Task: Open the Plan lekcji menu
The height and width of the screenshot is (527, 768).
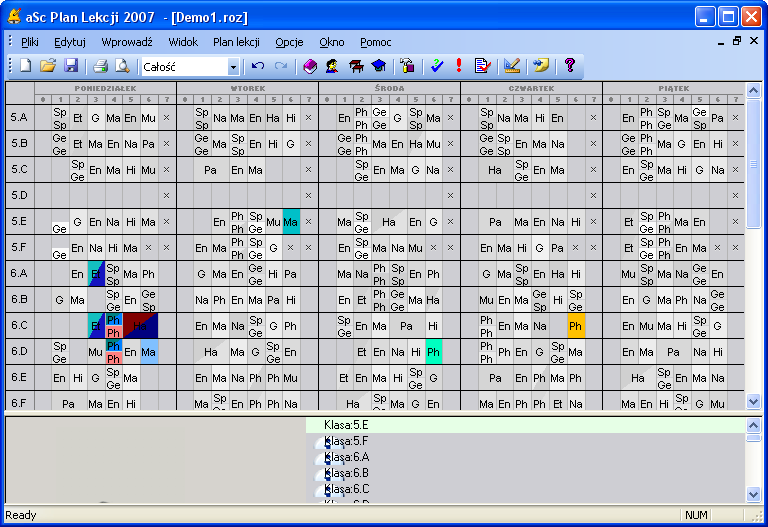Action: click(x=236, y=42)
